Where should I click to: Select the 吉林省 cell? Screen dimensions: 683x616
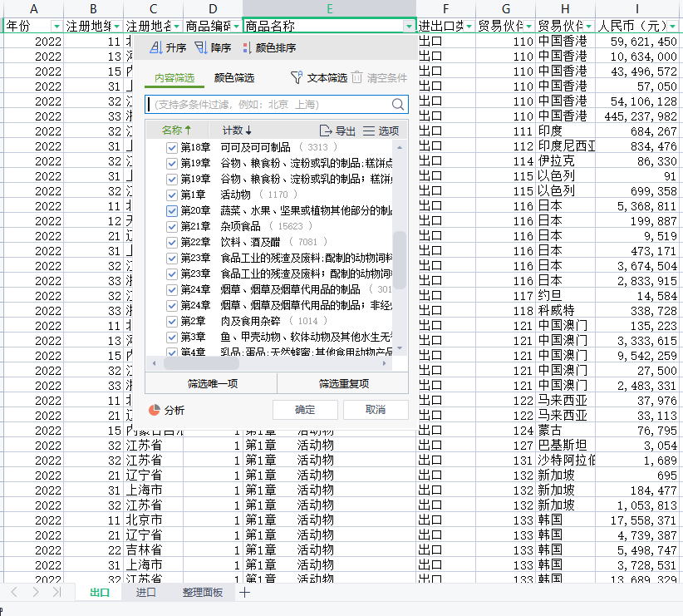[153, 550]
